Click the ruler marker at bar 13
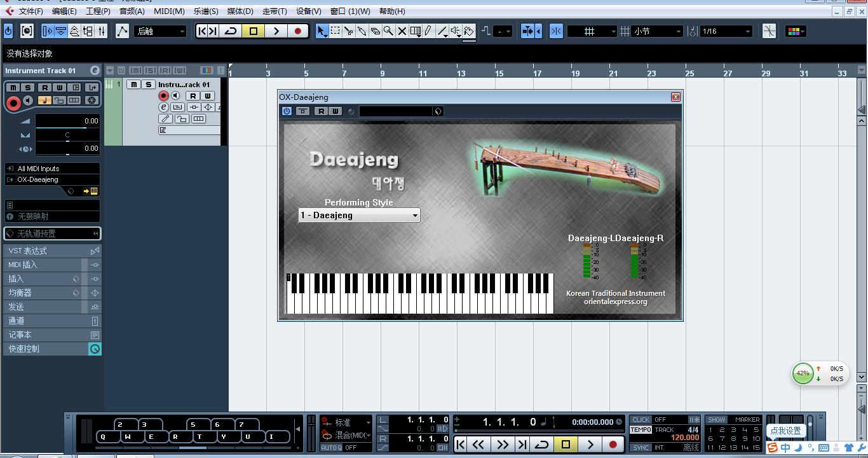Screen dimensions: 868x458 point(461,73)
